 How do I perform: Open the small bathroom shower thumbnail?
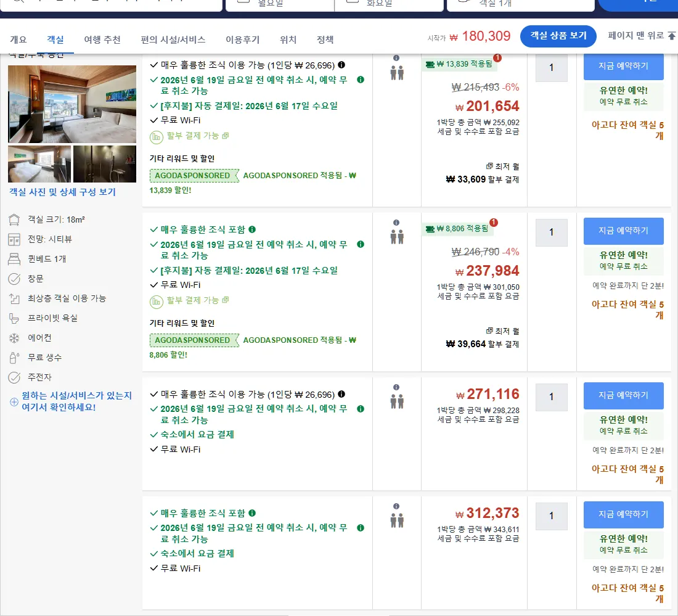pyautogui.click(x=105, y=164)
